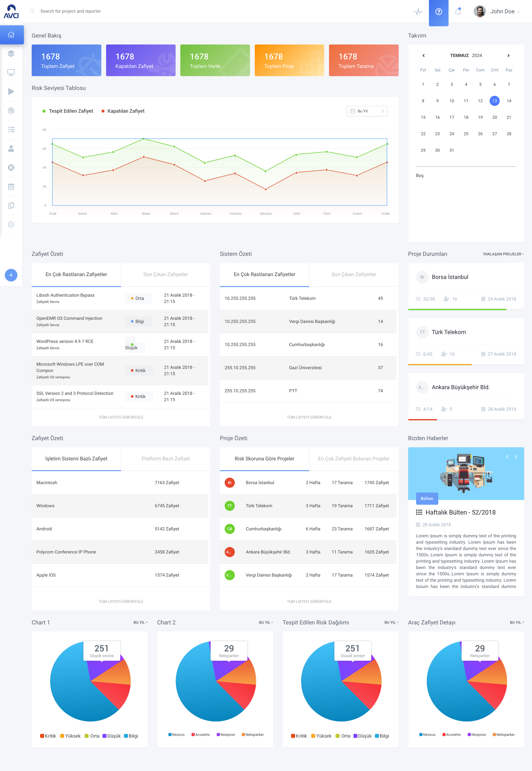Switch to Platform Bazlı Zafiyet tab

[x=166, y=459]
